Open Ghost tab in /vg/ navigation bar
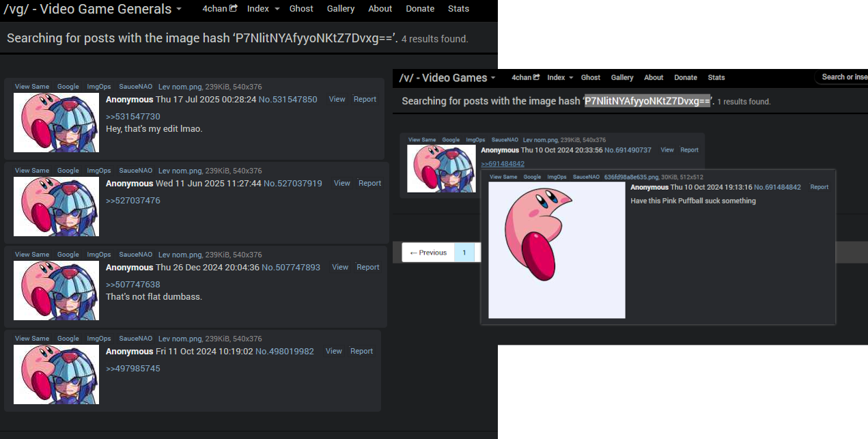Image resolution: width=868 pixels, height=439 pixels. pos(301,9)
